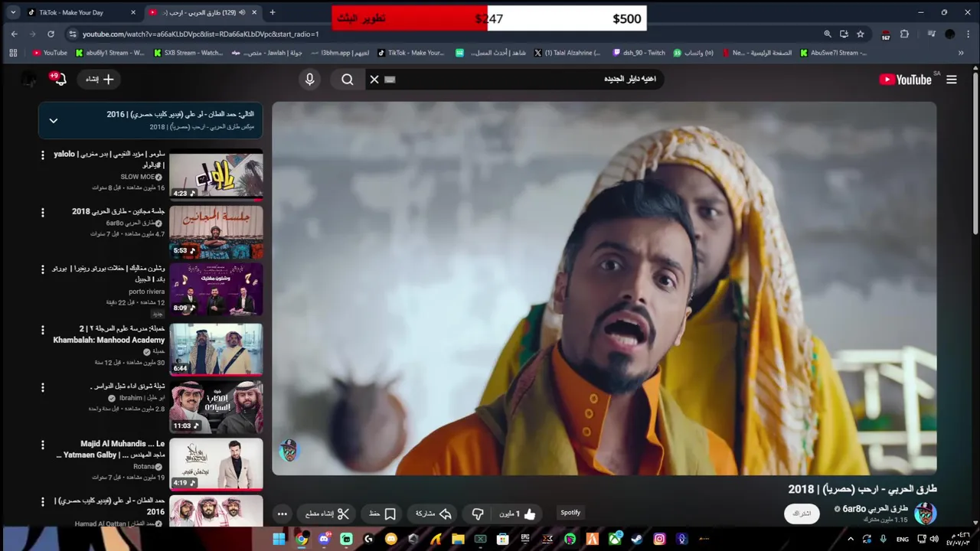Open the AbuSwe7l Stream bookmark
Screen dimensions: 980x551
(834, 53)
